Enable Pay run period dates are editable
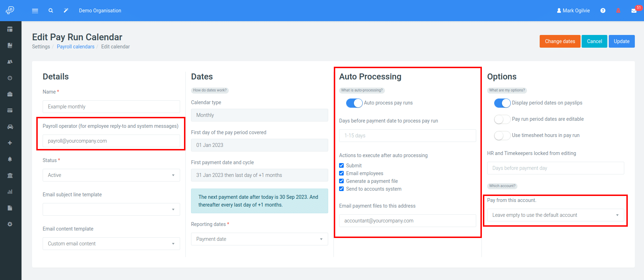The image size is (644, 280). pos(502,119)
